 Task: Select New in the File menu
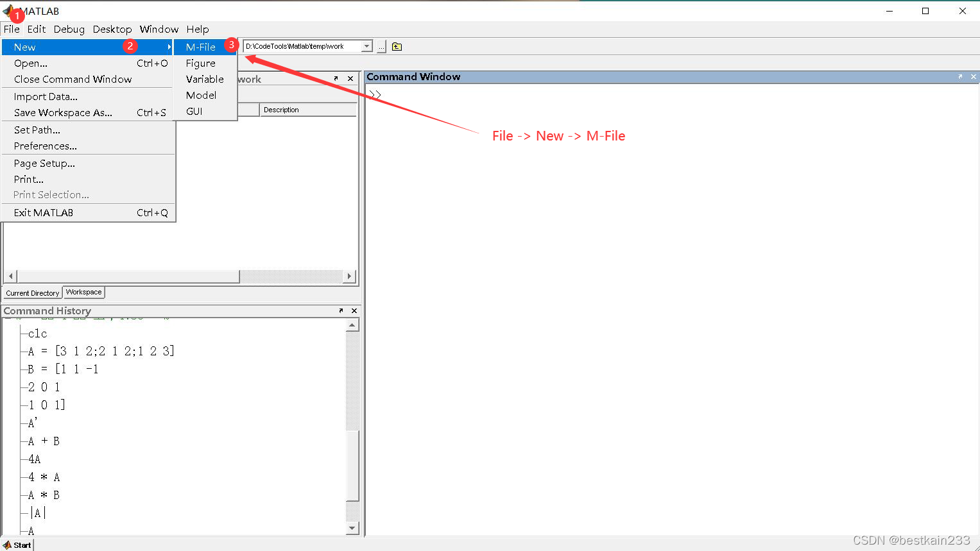pos(88,47)
